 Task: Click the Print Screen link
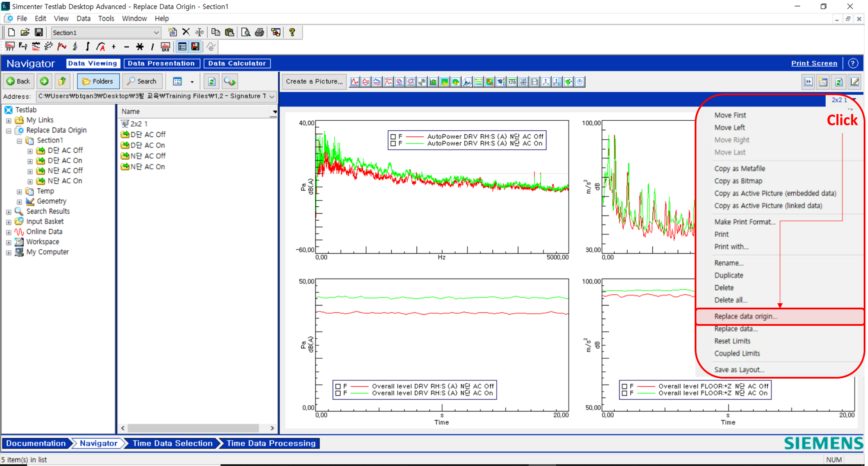point(814,63)
